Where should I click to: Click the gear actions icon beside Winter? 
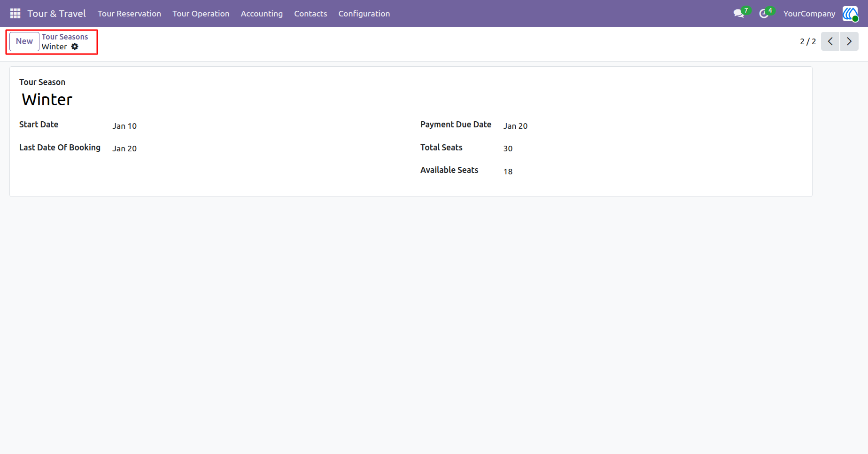(75, 47)
